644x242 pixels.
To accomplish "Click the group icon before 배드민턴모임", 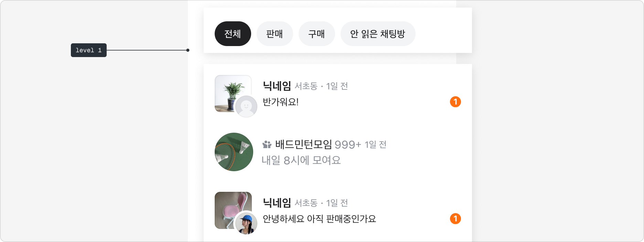I will [x=267, y=145].
